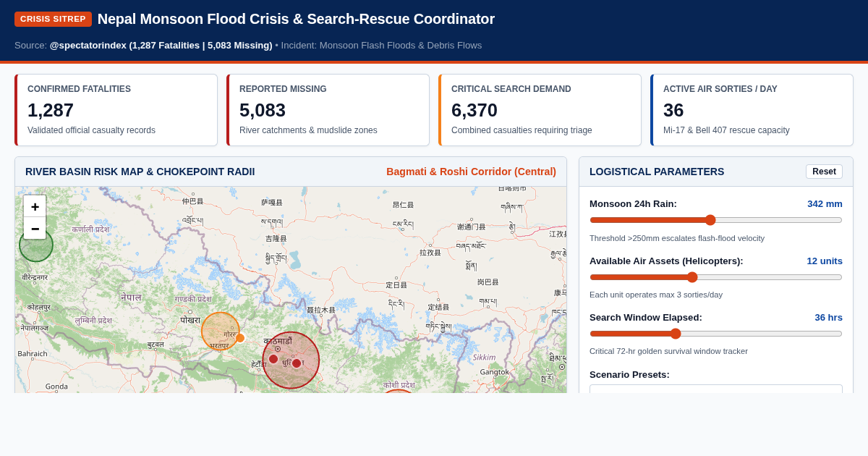Click the '342 mm' rain value
The height and width of the screenshot is (456, 868).
[825, 204]
